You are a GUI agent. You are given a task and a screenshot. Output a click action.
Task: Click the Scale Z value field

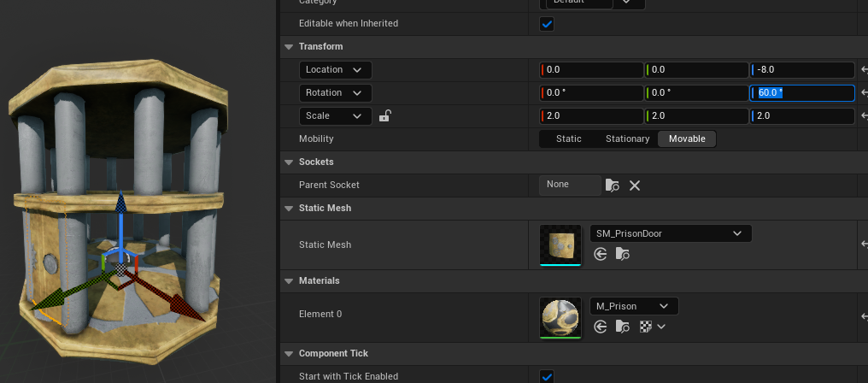coord(802,116)
